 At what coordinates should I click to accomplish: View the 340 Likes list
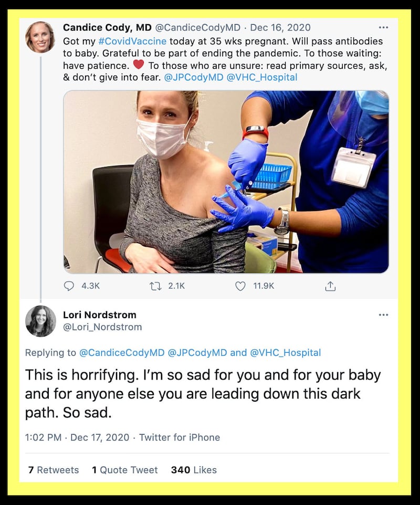pos(194,470)
